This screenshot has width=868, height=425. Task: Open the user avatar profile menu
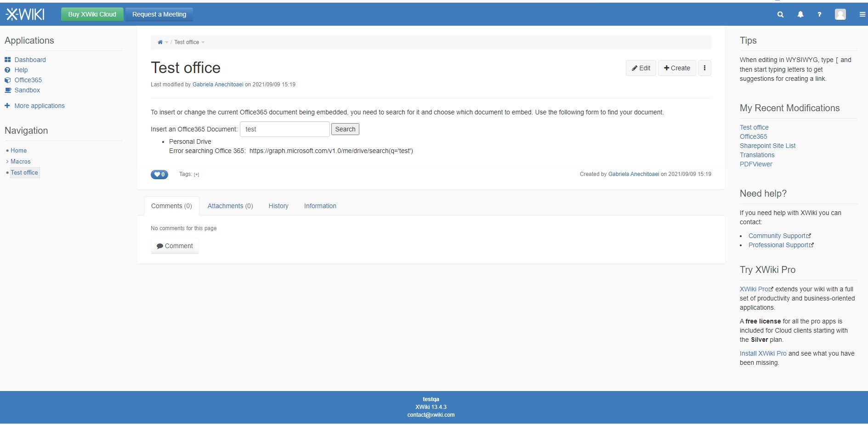click(x=840, y=14)
